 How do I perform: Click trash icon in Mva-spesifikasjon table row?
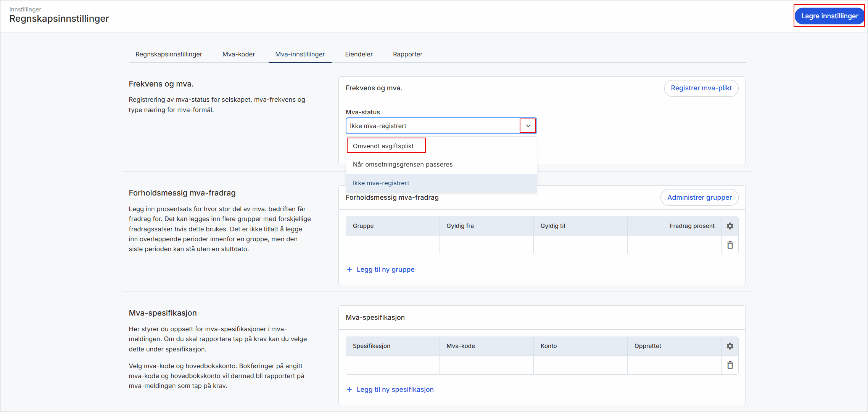click(x=730, y=365)
